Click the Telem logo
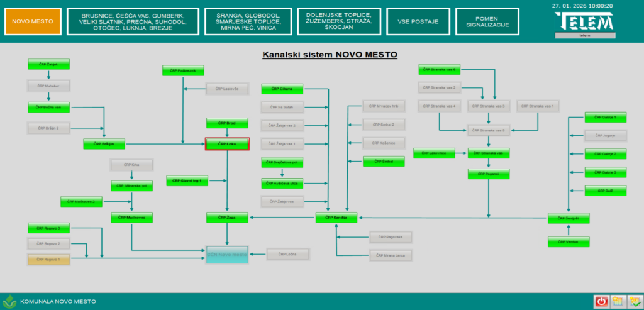Screen dimensions: 644x310 584,23
